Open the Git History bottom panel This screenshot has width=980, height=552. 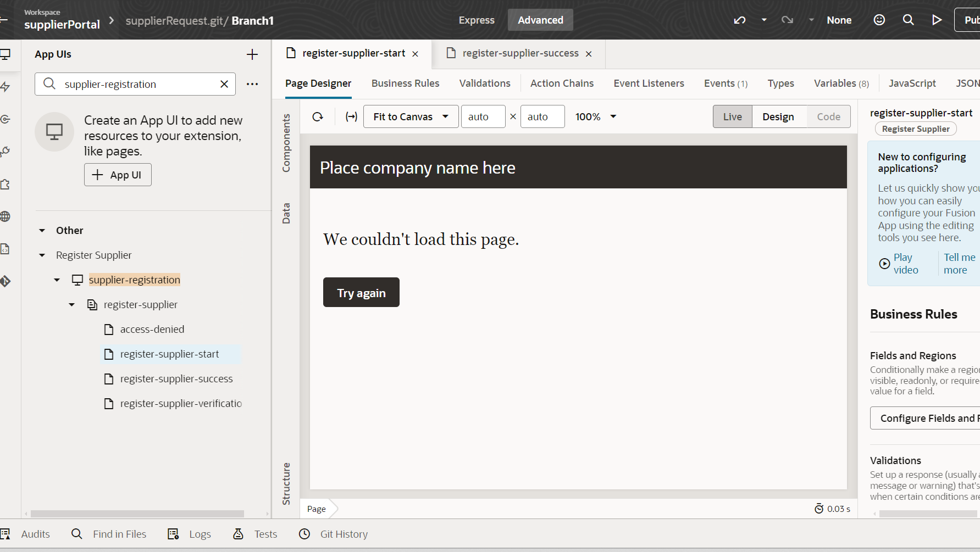pos(333,534)
